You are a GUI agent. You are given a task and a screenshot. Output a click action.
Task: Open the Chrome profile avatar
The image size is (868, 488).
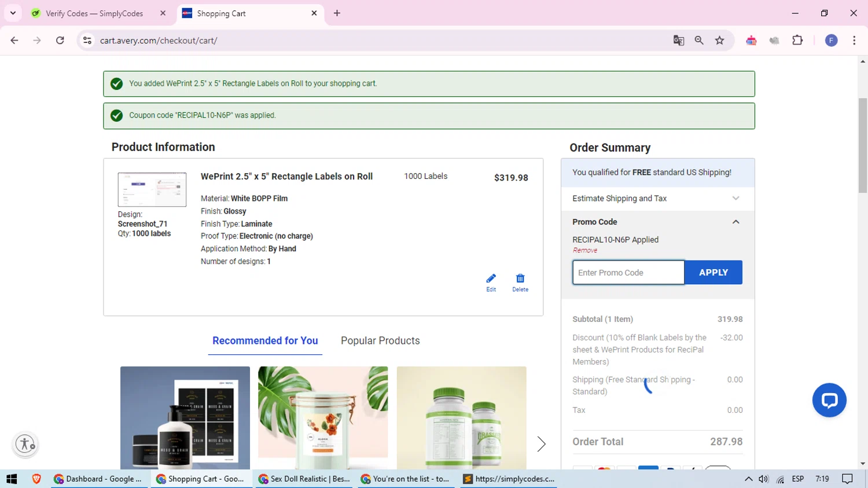click(x=832, y=41)
